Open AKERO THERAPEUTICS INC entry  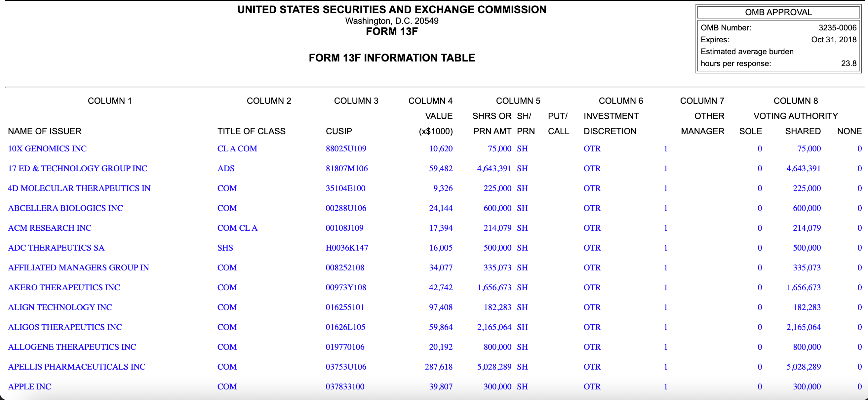64,288
